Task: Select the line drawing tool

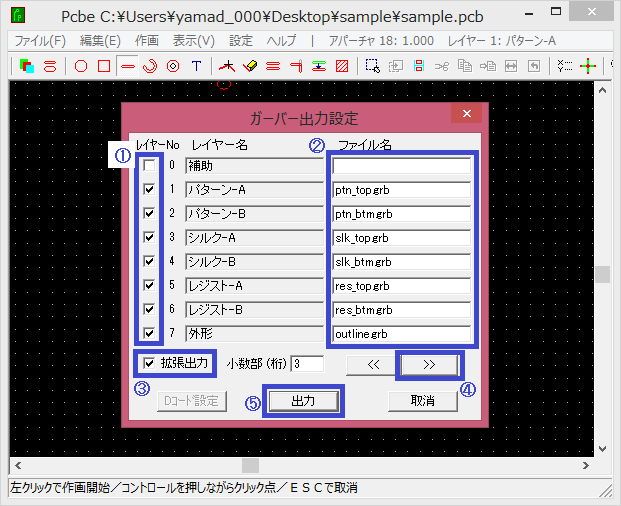Action: pyautogui.click(x=127, y=66)
